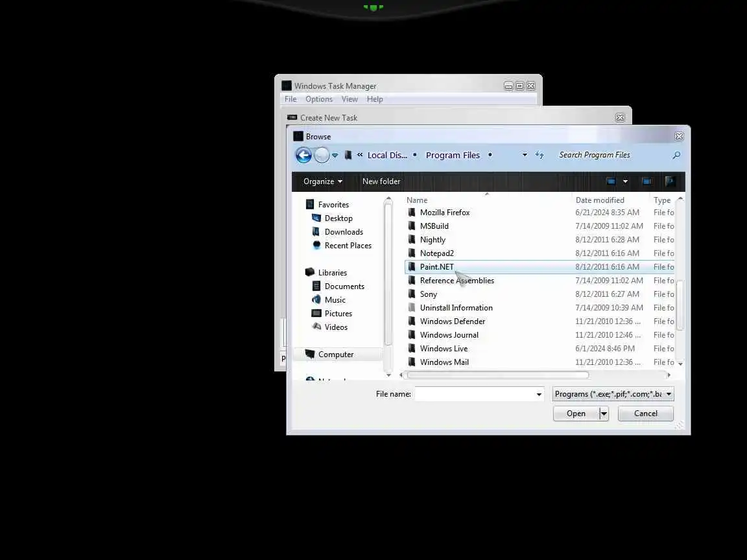Select the Notepad2 folder icon
The height and width of the screenshot is (560, 747).
[412, 253]
